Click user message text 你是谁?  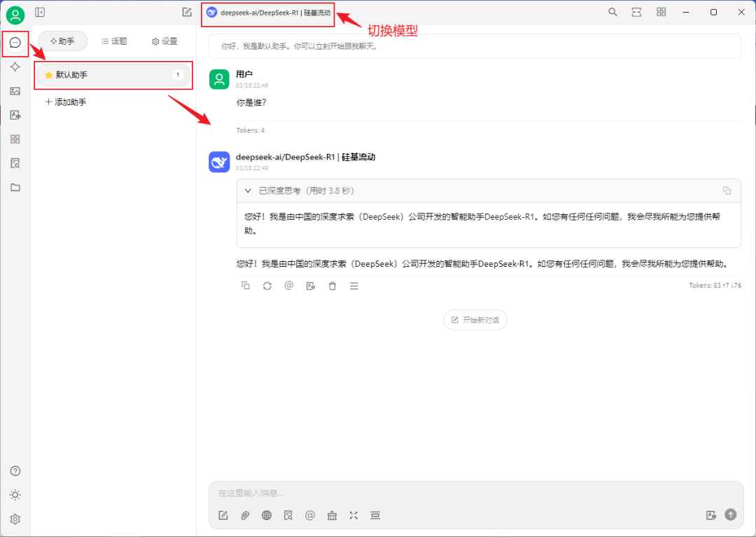click(x=251, y=103)
